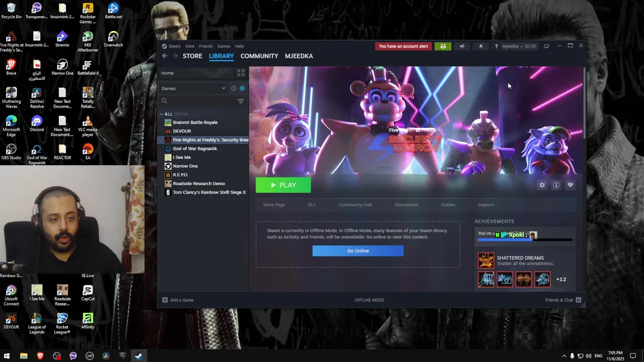Sort library by recent activity clock icon

(233, 88)
